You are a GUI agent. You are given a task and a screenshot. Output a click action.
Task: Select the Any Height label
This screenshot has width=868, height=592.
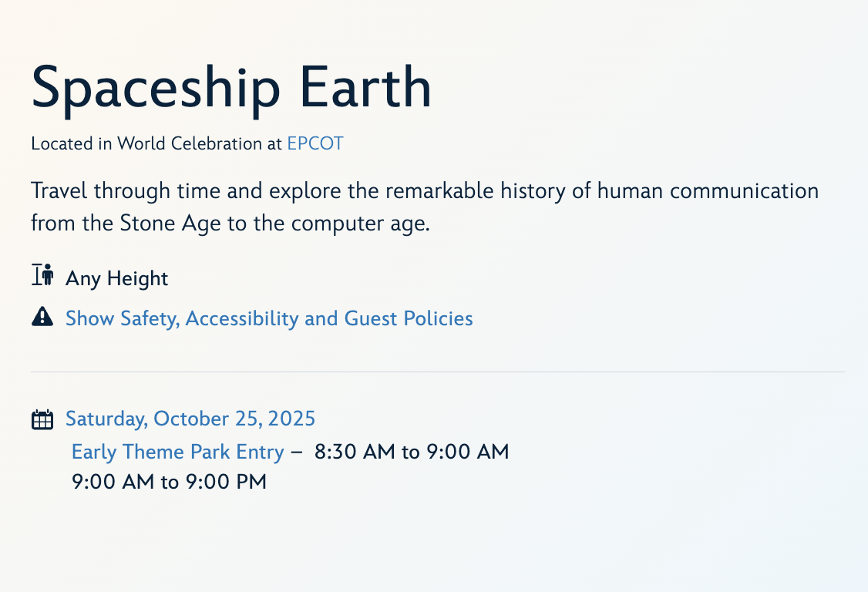(x=116, y=278)
